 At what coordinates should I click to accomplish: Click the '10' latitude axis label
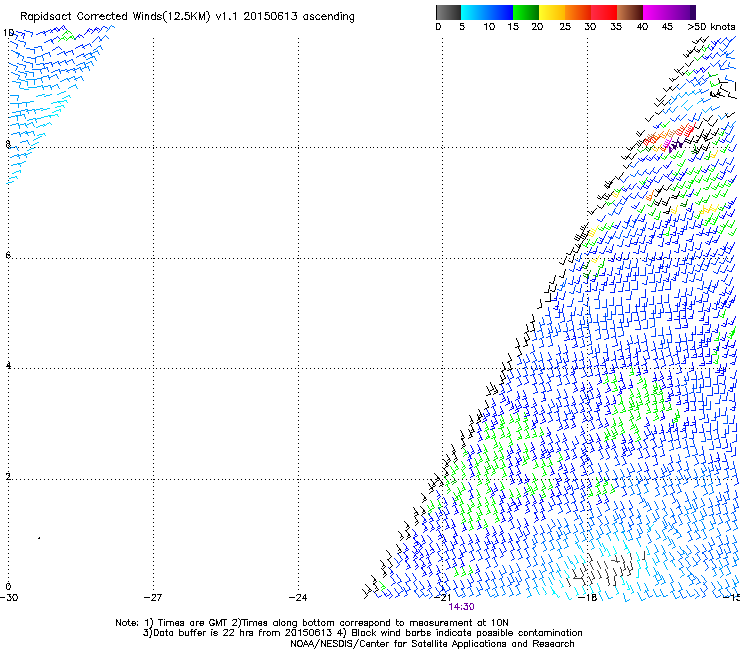8,33
